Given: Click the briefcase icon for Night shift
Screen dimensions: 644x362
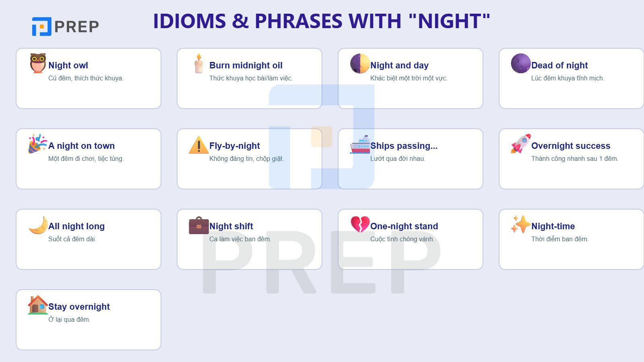Looking at the screenshot, I should [x=199, y=225].
